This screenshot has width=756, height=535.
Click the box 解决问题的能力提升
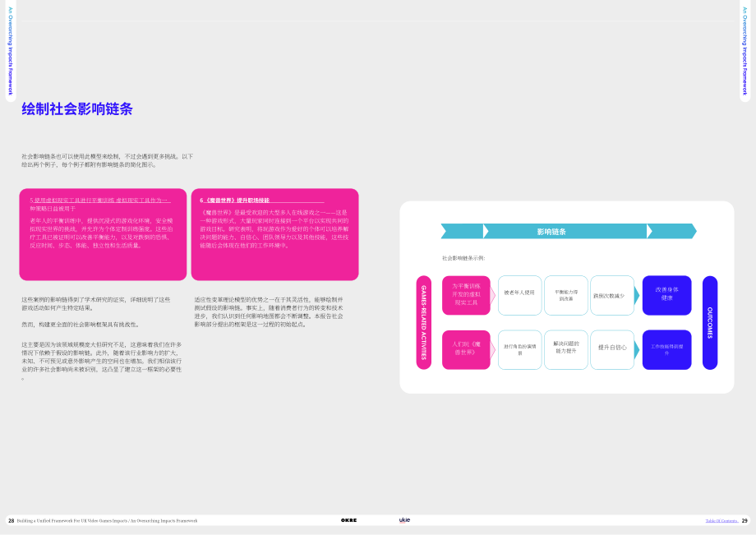pos(565,350)
